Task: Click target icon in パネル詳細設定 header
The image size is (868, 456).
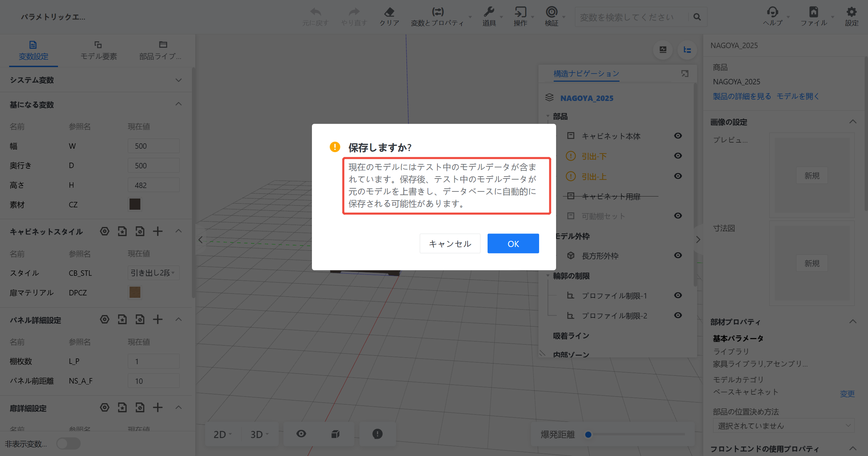Action: point(105,319)
